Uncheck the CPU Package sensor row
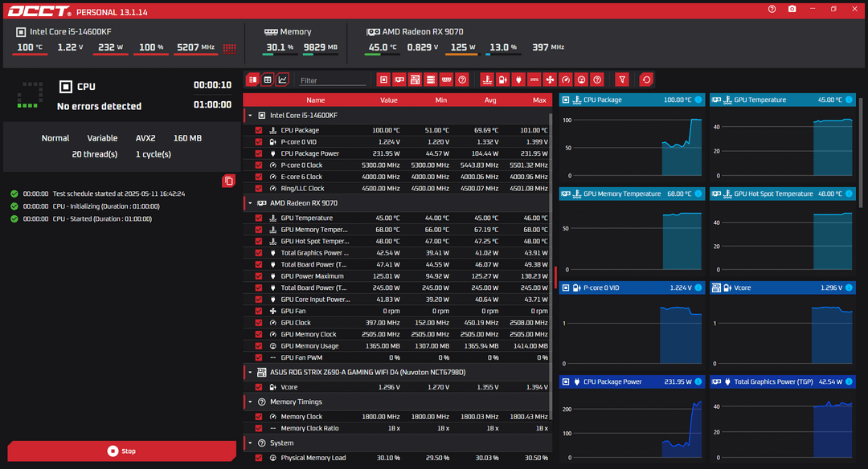Image resolution: width=868 pixels, height=469 pixels. point(259,130)
